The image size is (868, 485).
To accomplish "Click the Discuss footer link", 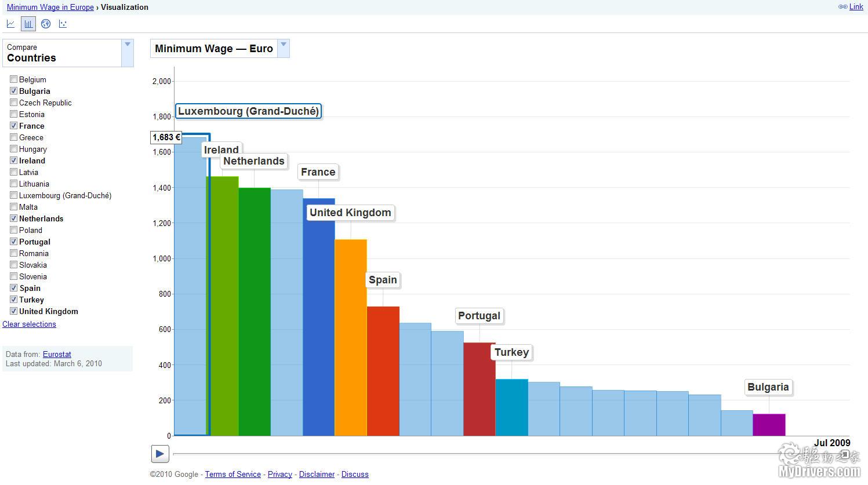I will pyautogui.click(x=355, y=474).
